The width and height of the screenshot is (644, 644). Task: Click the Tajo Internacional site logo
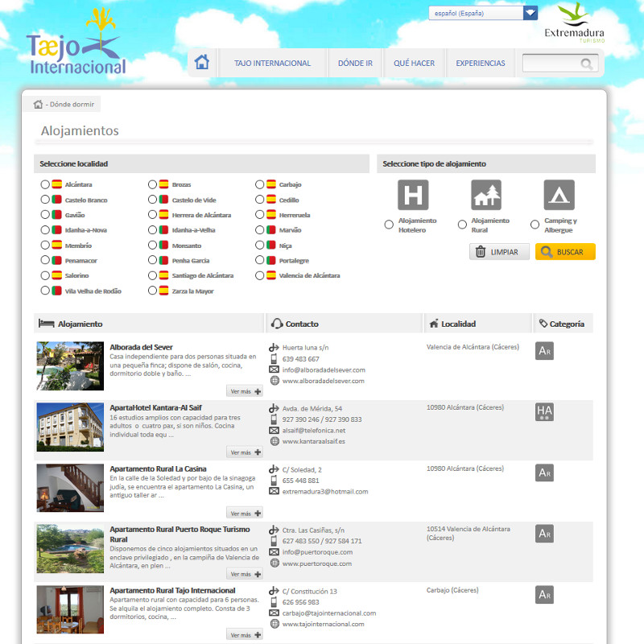coord(76,44)
